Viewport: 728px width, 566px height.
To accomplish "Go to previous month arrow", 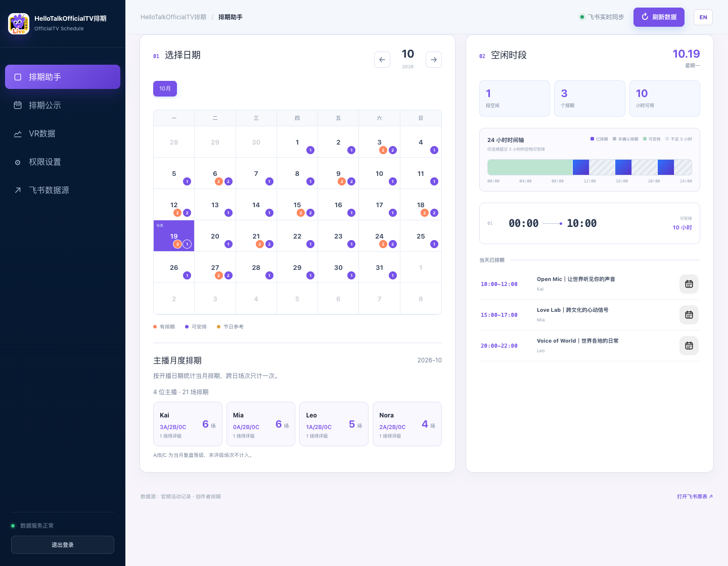I will tap(382, 60).
